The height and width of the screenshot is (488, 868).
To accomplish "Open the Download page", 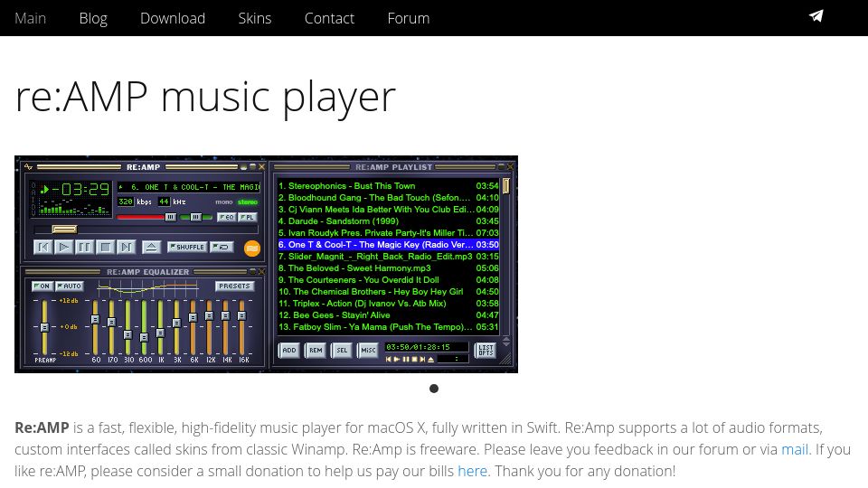I will click(x=173, y=18).
